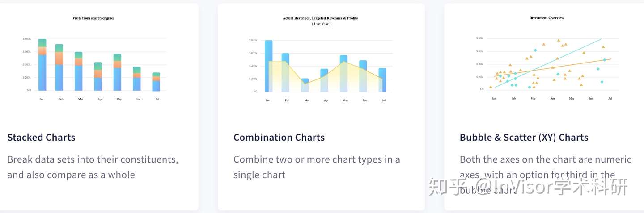Click the Jul bar in revenues chart

pos(382,80)
